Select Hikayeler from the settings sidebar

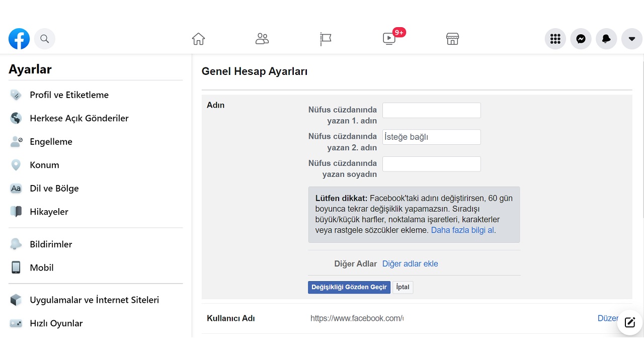pos(49,211)
